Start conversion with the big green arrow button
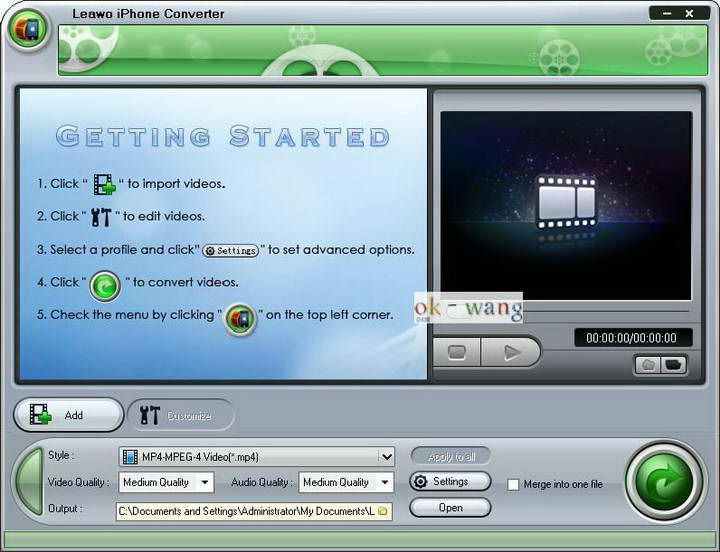This screenshot has height=552, width=720. point(664,482)
